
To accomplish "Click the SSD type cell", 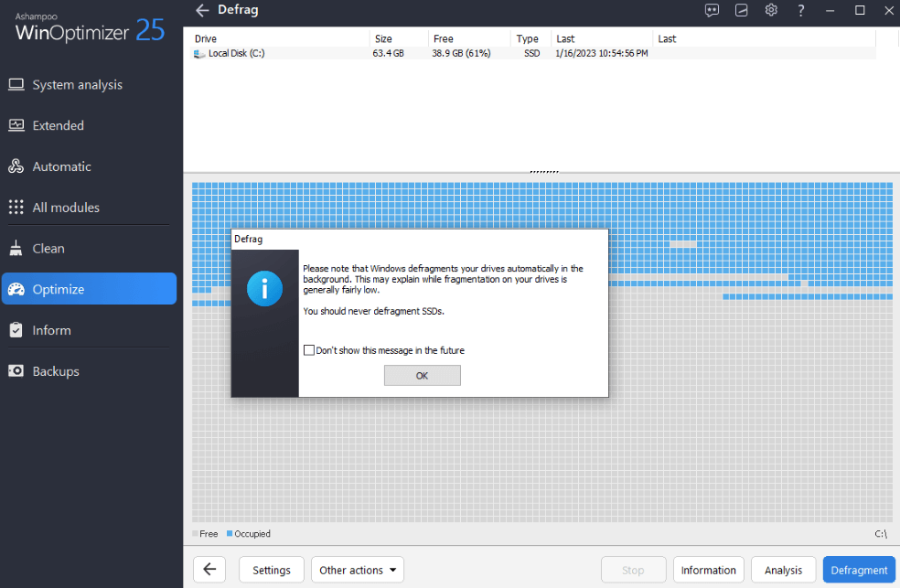I will [x=532, y=53].
